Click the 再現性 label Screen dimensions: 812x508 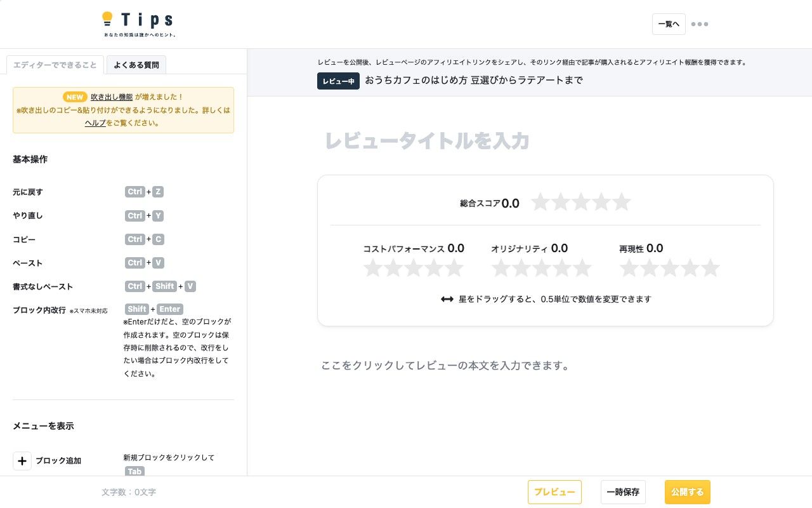631,249
